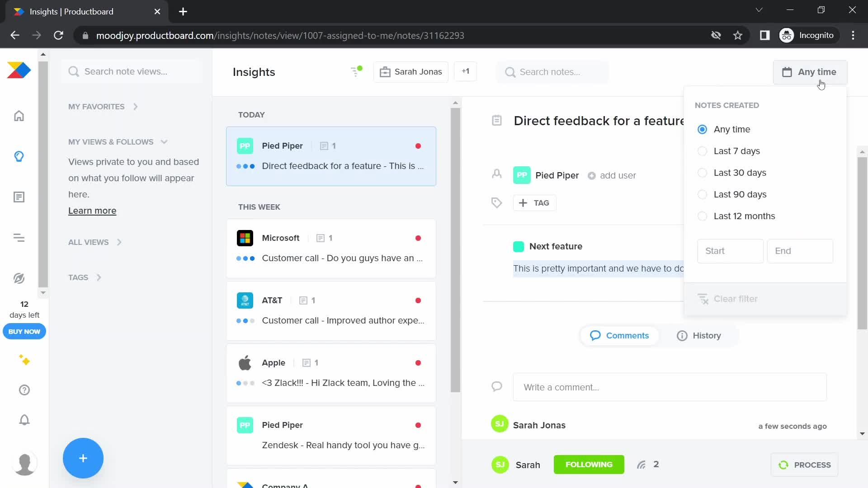Open the user profile avatar
This screenshot has width=868, height=488.
[x=24, y=463]
